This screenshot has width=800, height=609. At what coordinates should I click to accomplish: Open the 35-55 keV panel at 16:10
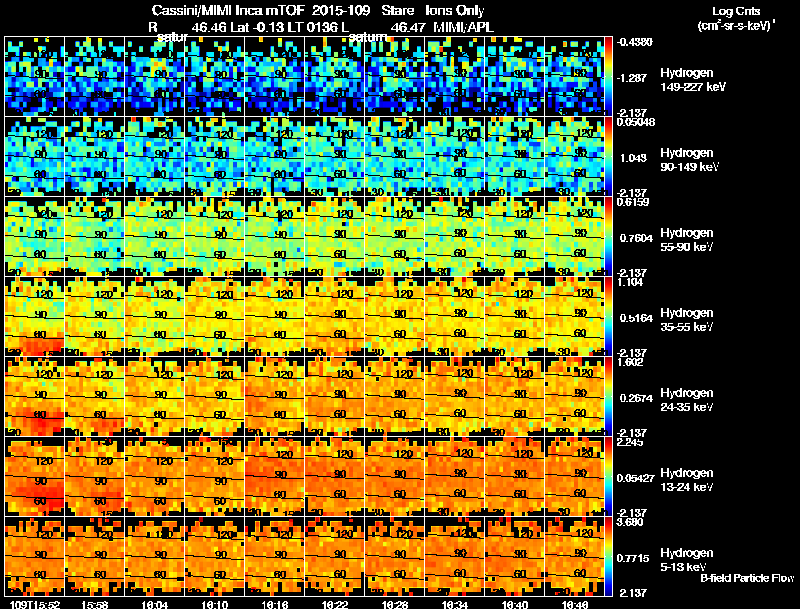tap(214, 317)
